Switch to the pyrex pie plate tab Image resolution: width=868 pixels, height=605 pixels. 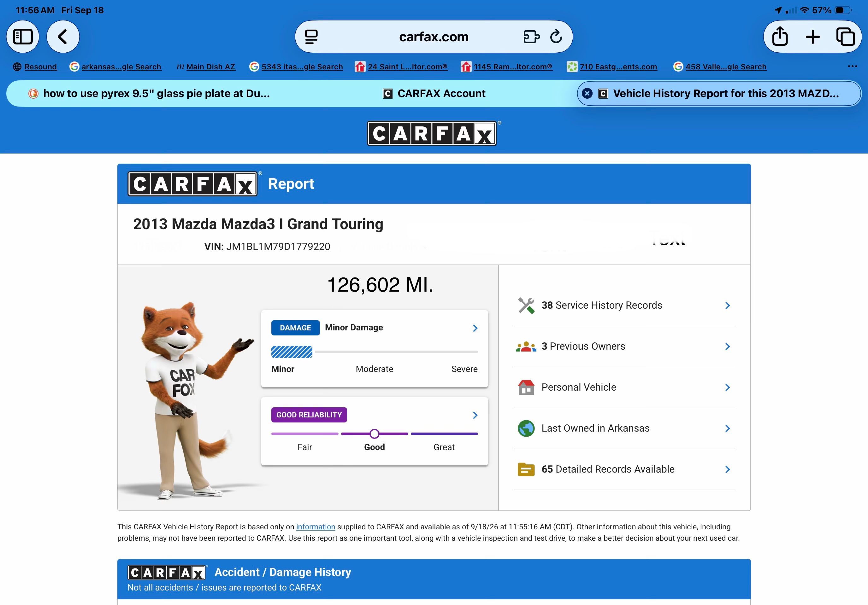point(149,93)
